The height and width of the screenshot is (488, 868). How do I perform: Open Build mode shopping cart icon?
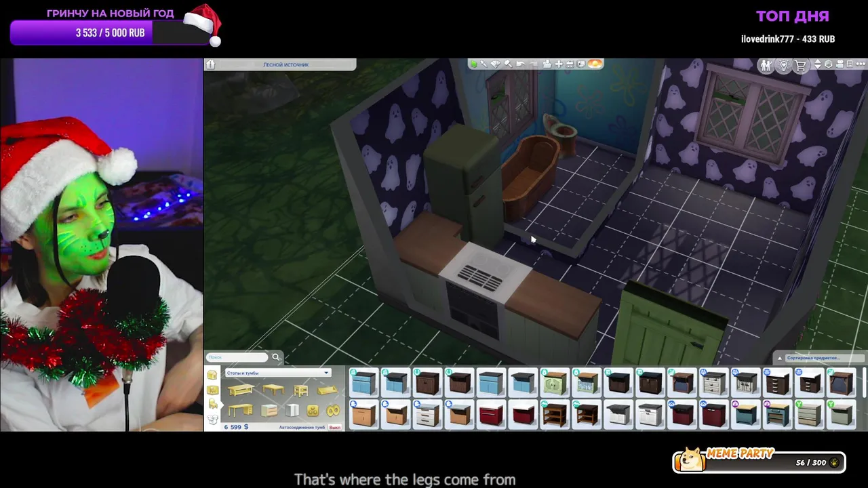800,65
